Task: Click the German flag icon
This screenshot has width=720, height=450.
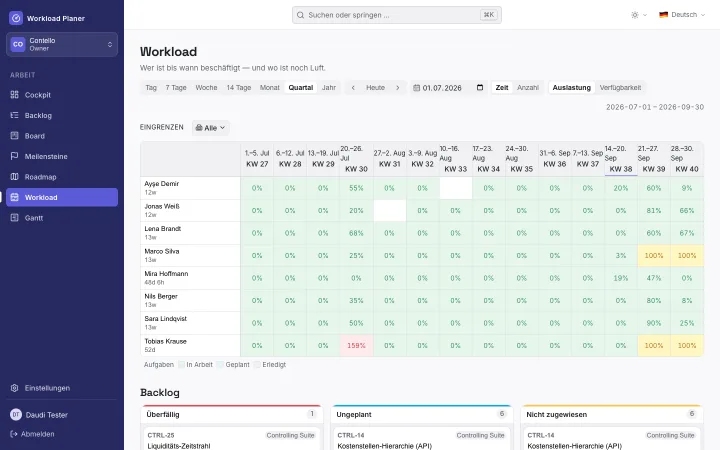Action: click(664, 15)
